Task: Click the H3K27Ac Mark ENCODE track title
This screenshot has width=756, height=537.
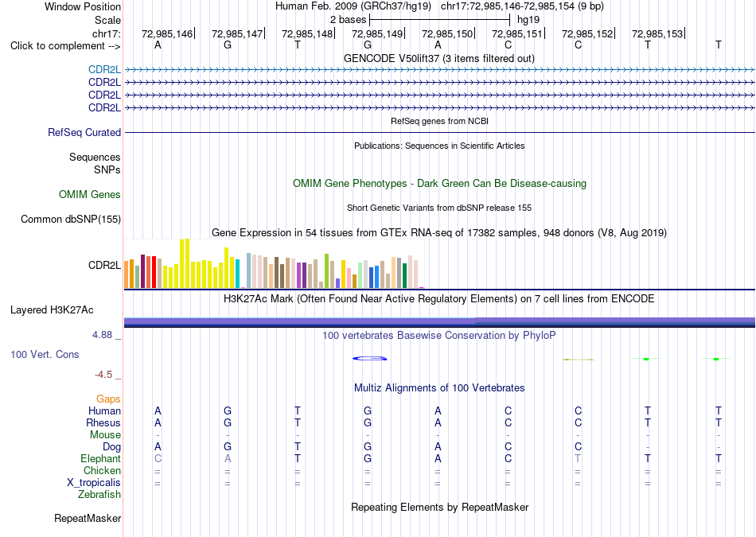Action: [438, 299]
